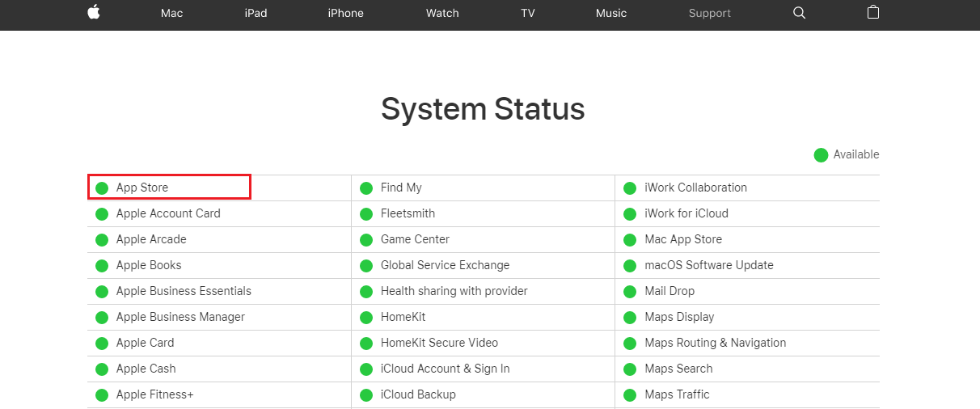
Task: Select the Music navigation item
Action: (x=610, y=13)
